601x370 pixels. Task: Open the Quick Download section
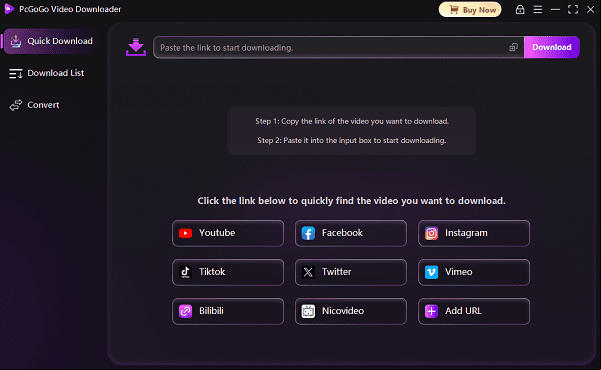click(x=49, y=41)
